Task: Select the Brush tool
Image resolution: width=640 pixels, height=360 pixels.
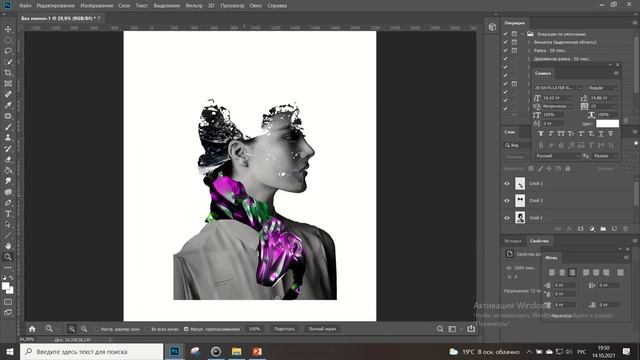Action: [8, 127]
